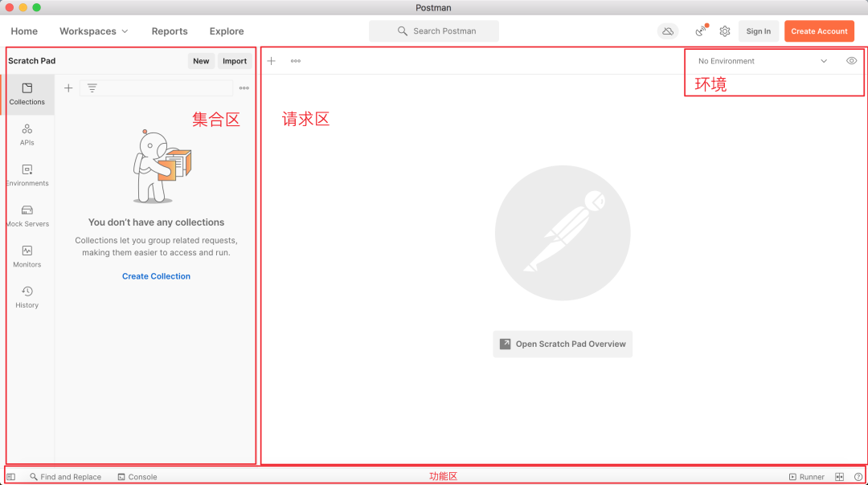The width and height of the screenshot is (868, 485).
Task: Open collections panel more options menu
Action: [x=244, y=88]
